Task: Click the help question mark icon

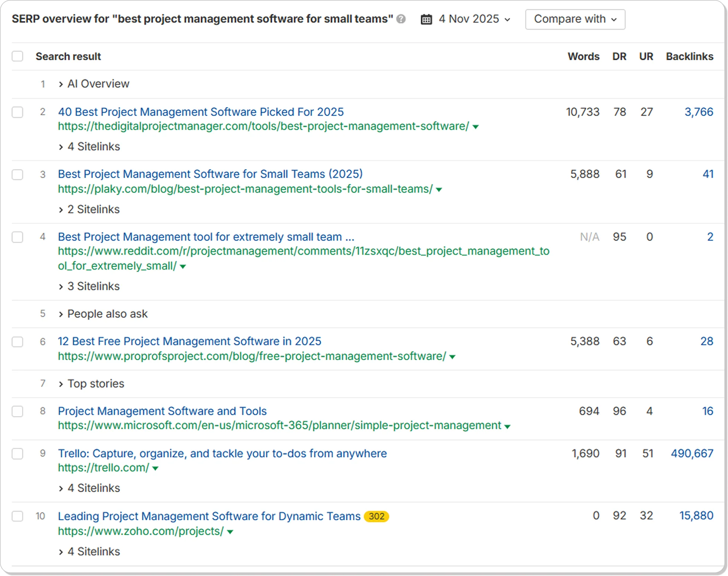Action: [x=401, y=19]
